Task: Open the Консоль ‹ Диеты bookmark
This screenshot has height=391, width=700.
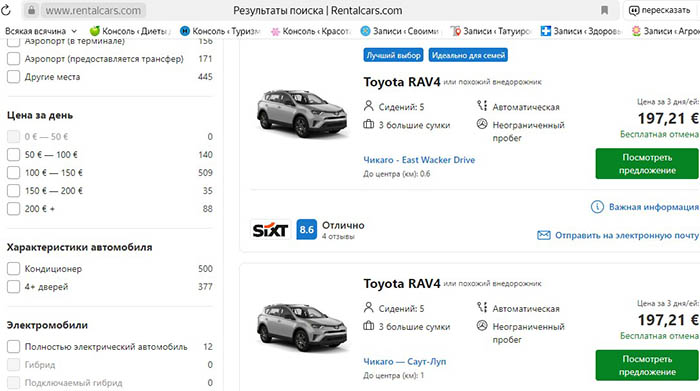Action: click(130, 31)
